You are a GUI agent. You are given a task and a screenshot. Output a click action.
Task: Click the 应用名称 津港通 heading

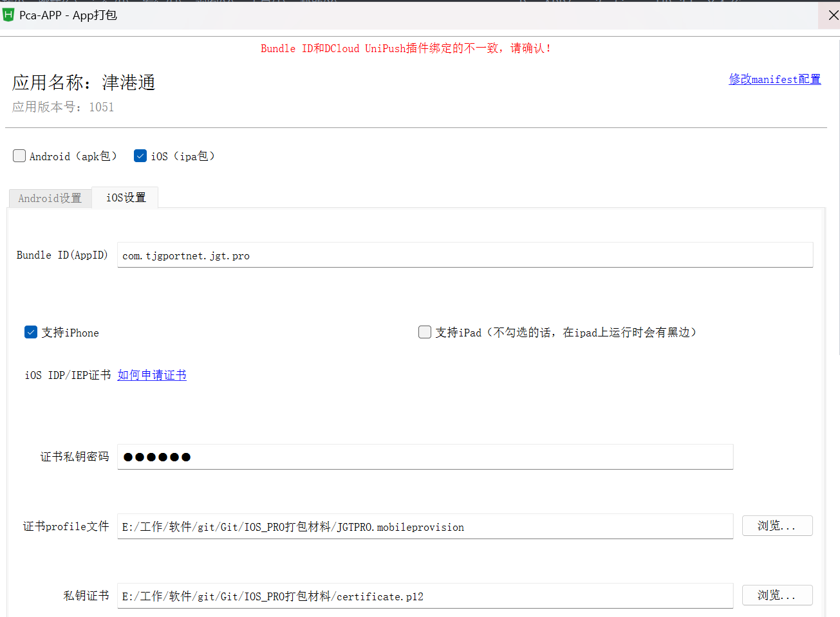coord(84,82)
